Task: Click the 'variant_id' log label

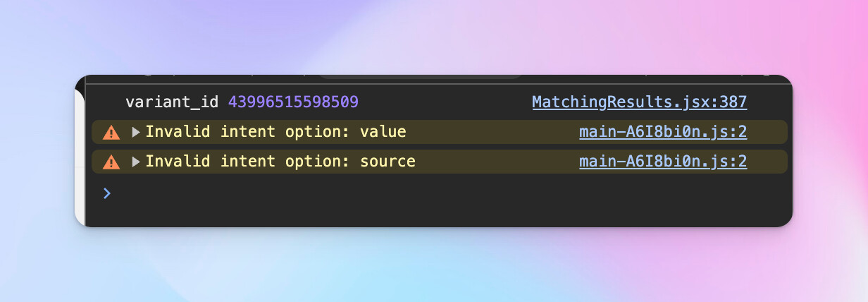Action: (x=172, y=102)
